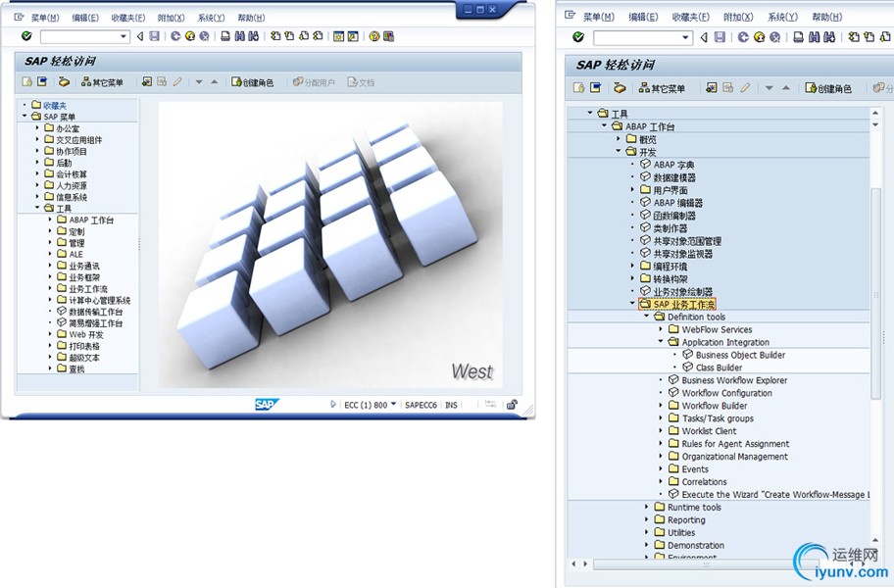Click the User Menu icon in left window
Viewport: 894px width, 588px height.
click(x=27, y=82)
